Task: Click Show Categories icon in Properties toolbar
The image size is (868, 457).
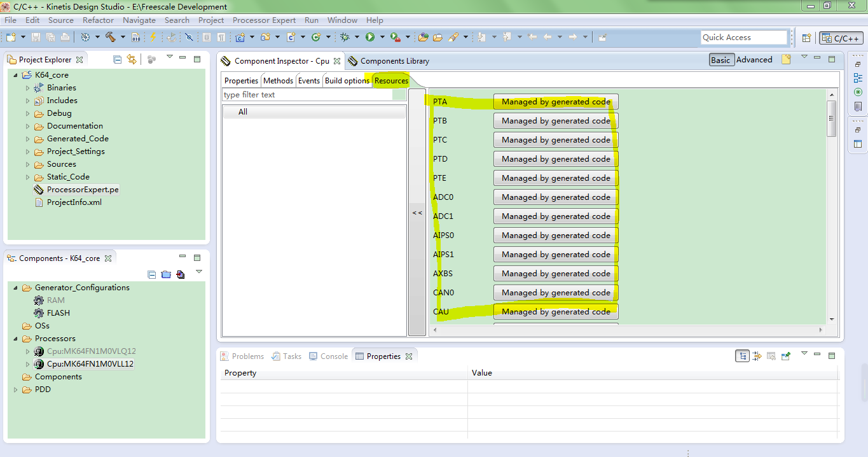Action: pos(742,356)
